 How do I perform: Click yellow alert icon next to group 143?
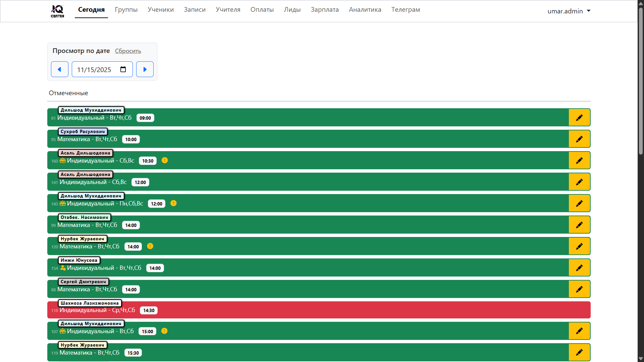pos(173,203)
